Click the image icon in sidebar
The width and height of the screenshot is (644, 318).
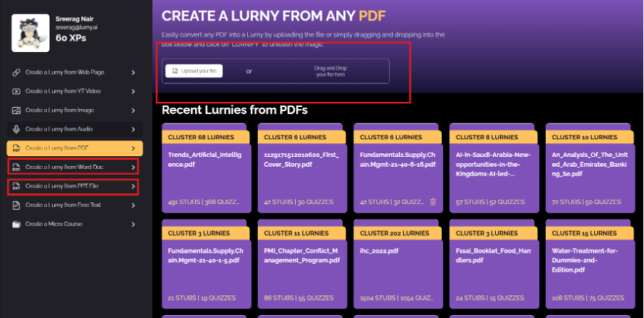point(16,111)
